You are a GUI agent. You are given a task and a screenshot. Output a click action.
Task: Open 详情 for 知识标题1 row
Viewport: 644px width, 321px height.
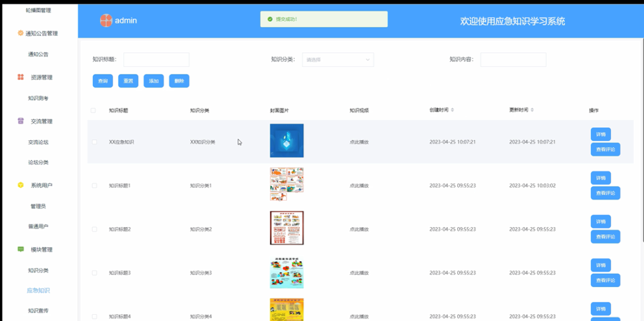click(601, 178)
